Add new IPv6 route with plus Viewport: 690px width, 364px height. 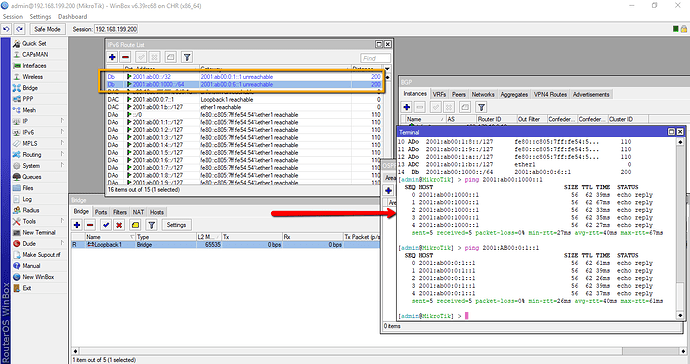[x=112, y=57]
